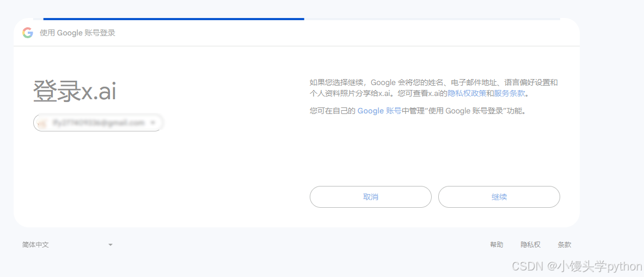Click the blue loading progress bar

pos(174,19)
